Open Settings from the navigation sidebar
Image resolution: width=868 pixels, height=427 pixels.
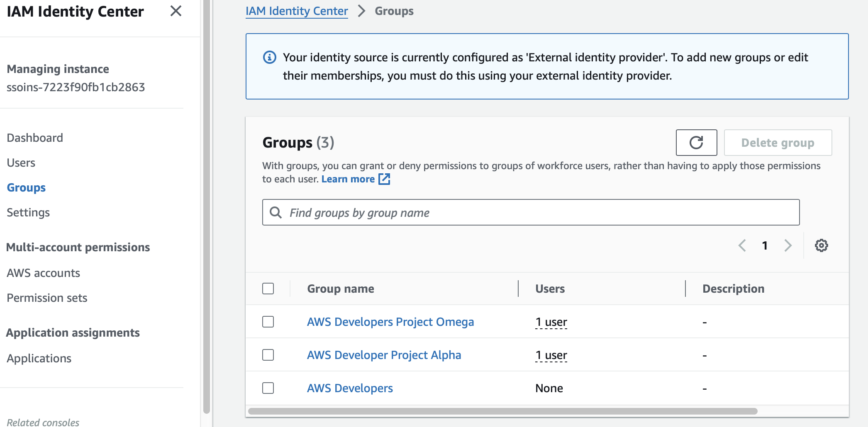[x=28, y=212]
